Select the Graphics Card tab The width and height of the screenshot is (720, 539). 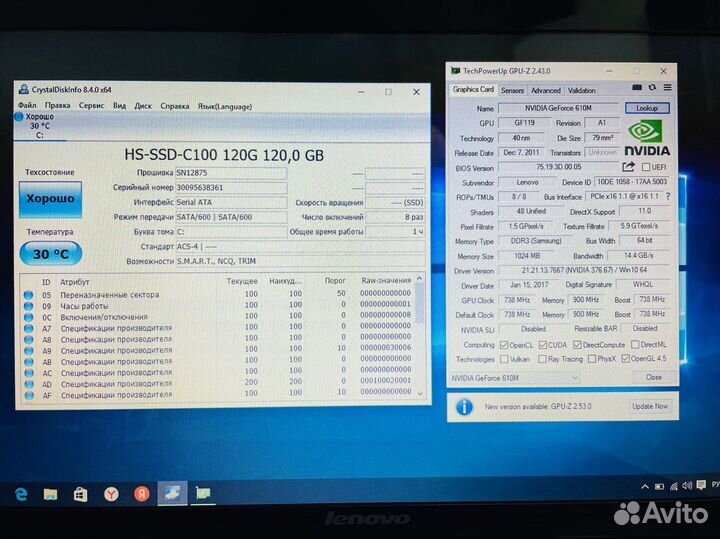473,90
